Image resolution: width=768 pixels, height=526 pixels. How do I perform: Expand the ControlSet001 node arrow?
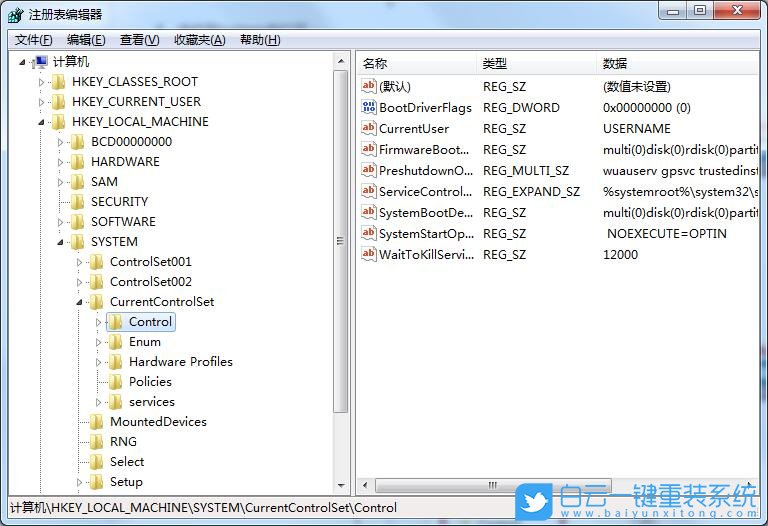[79, 263]
